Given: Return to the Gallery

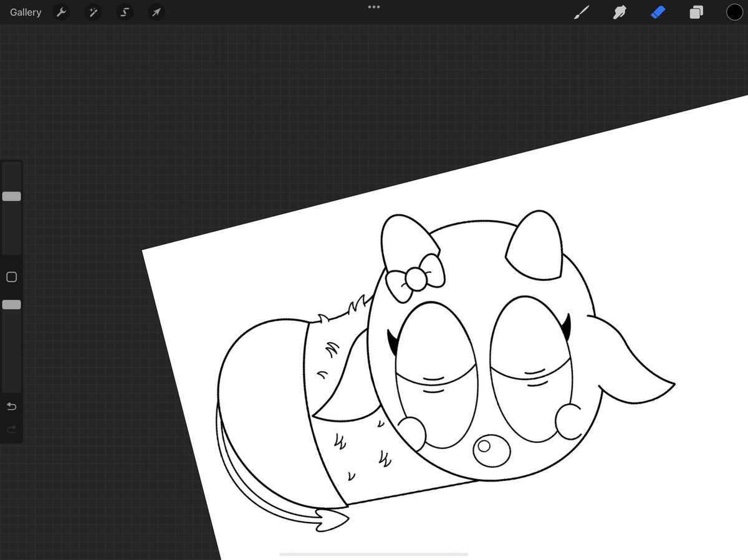Looking at the screenshot, I should click(26, 12).
